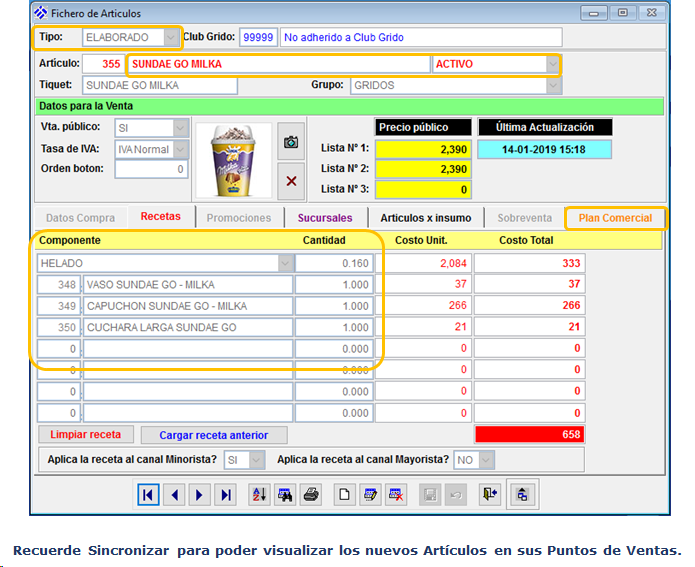Click the Fichero de Articulos title icon
The width and height of the screenshot is (695, 567).
coord(41,13)
